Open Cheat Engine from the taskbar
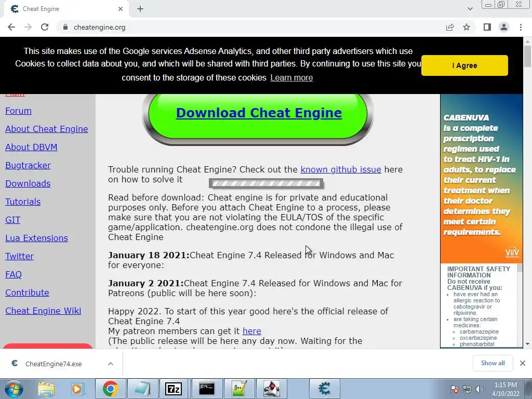The image size is (532, 399). coord(325,389)
